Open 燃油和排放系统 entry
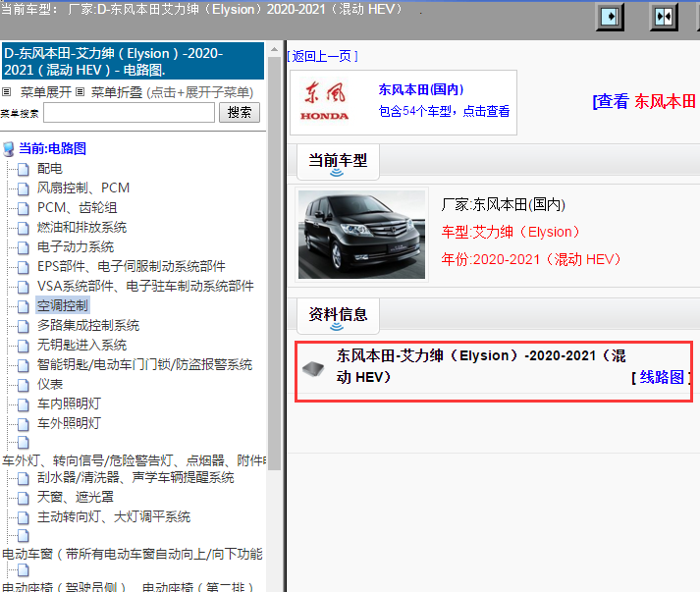This screenshot has width=700, height=592. (81, 227)
